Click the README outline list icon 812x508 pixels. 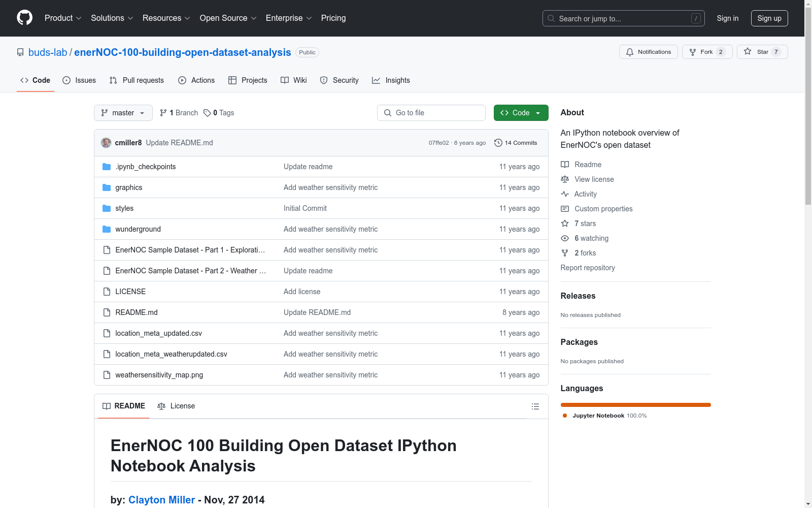[535, 406]
